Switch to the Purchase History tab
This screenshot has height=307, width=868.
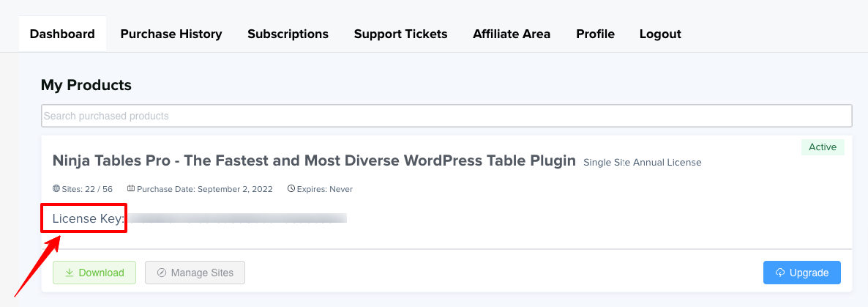(171, 34)
